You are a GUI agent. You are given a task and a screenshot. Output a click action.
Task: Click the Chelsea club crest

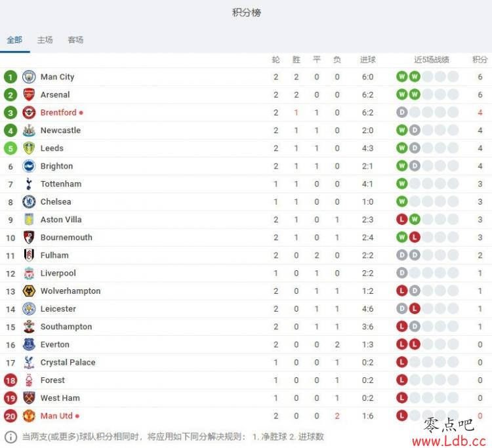coord(29,202)
